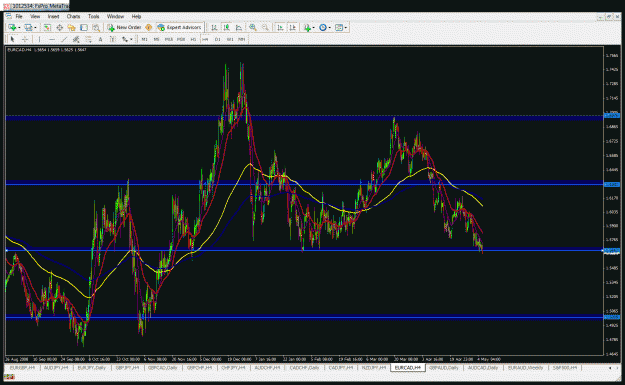Screen dimensions: 625x385
Task: Switch to the EURGBP,H4 chart tab
Action: [x=22, y=367]
